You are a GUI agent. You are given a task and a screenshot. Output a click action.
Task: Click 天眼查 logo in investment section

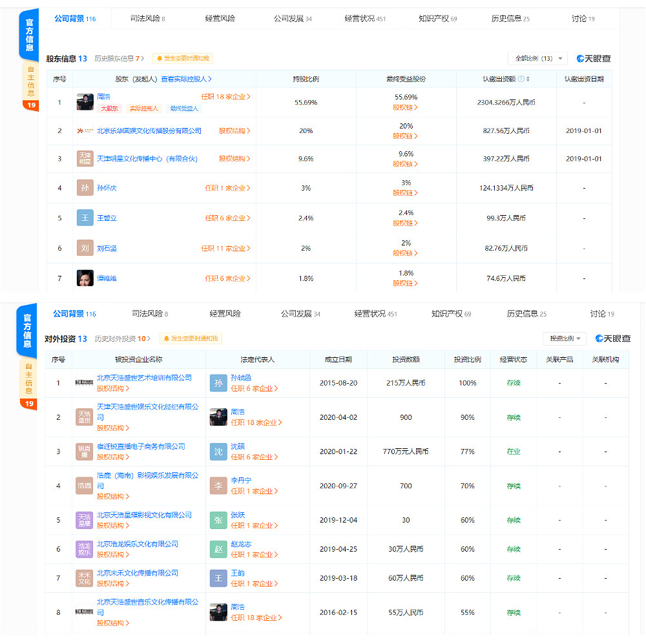click(x=612, y=338)
